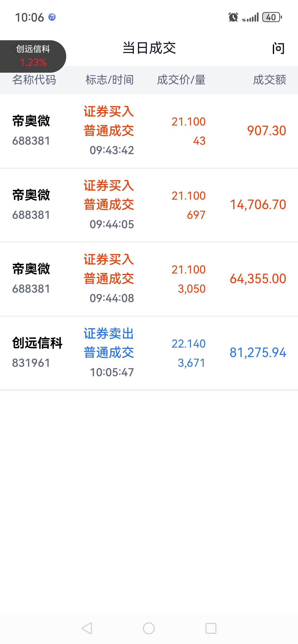Sort by 标志/时间 column header
Image resolution: width=298 pixels, height=644 pixels.
coord(110,80)
